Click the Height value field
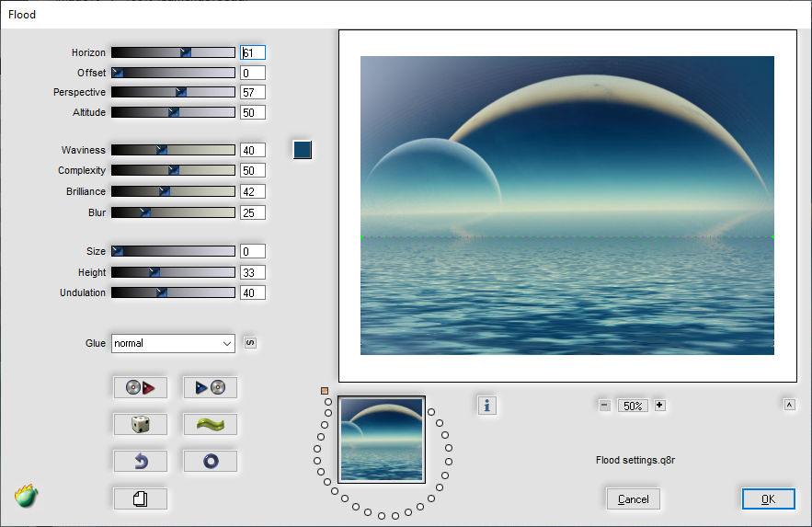Viewport: 812px width, 527px height. tap(253, 272)
